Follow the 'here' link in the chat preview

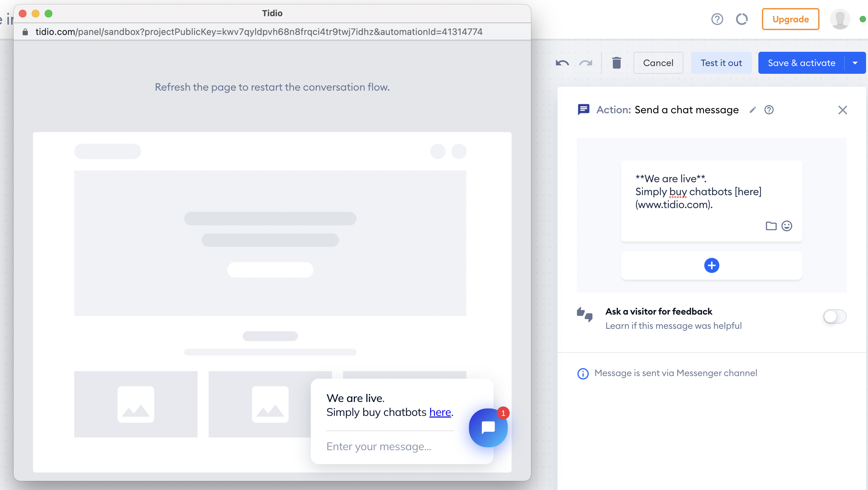coord(440,412)
